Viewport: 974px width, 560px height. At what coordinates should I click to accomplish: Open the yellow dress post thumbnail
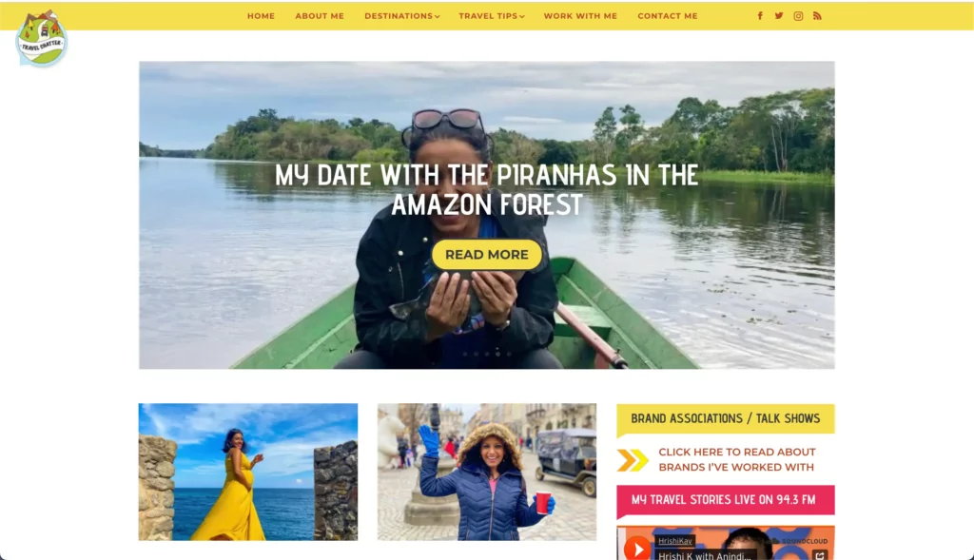(248, 472)
